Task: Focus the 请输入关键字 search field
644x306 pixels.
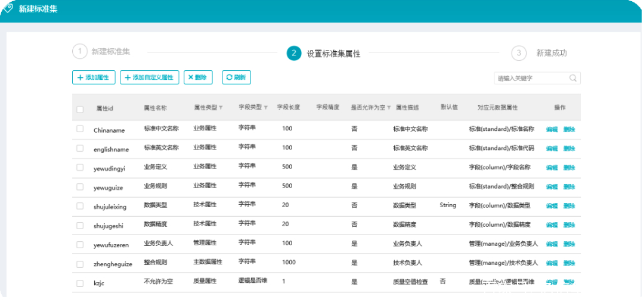Action: click(531, 78)
